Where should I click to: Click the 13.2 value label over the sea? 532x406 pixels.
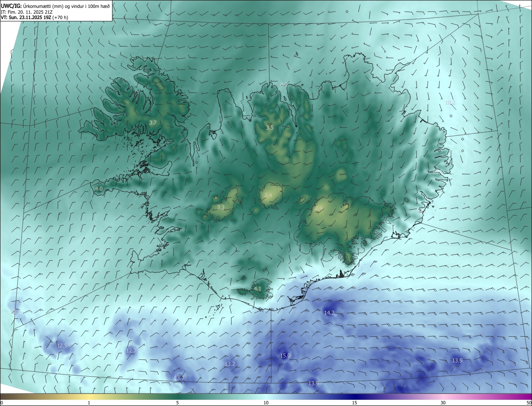coord(230,364)
